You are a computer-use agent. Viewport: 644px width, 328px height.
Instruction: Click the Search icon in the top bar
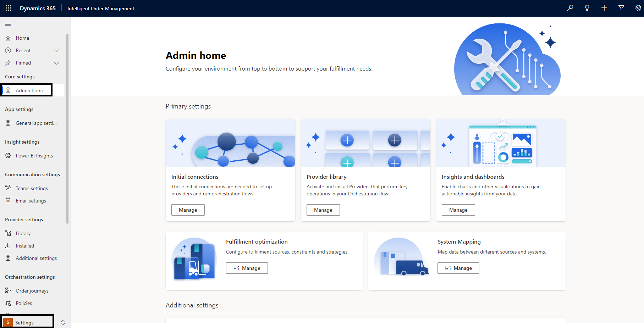[570, 8]
